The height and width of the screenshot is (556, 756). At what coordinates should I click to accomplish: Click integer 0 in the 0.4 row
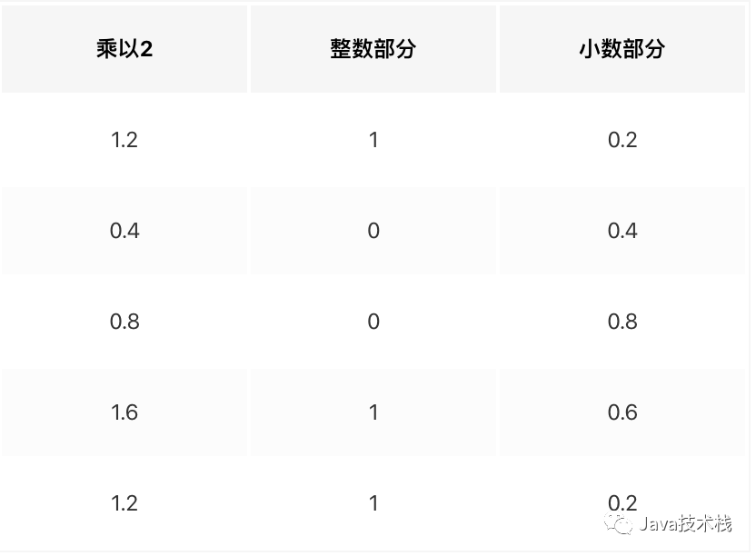tap(373, 231)
